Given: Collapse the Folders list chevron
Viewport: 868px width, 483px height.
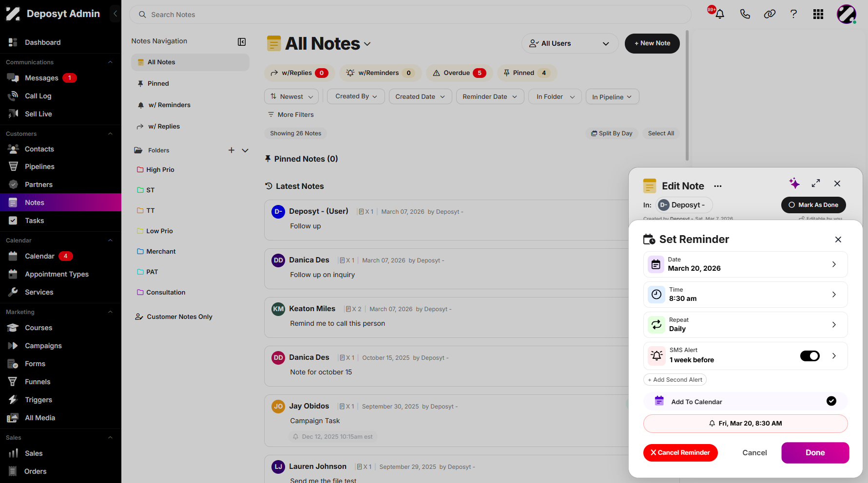Looking at the screenshot, I should click(245, 150).
